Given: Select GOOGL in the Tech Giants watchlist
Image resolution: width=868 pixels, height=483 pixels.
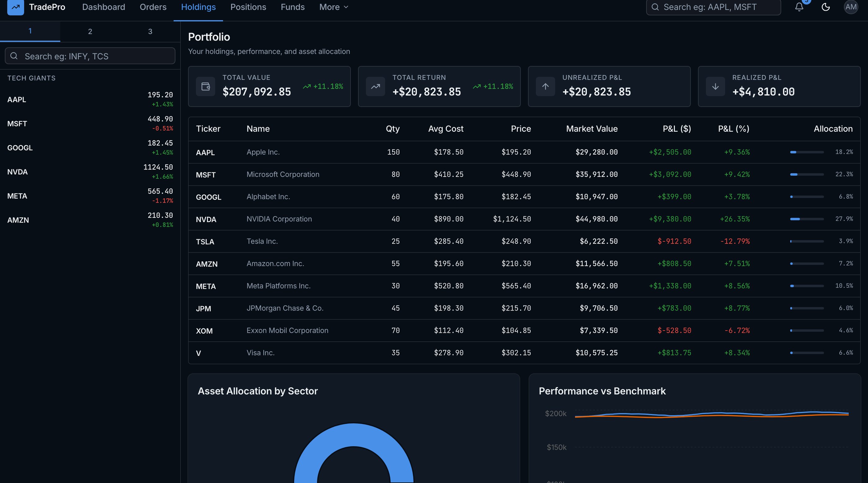Looking at the screenshot, I should [x=90, y=147].
